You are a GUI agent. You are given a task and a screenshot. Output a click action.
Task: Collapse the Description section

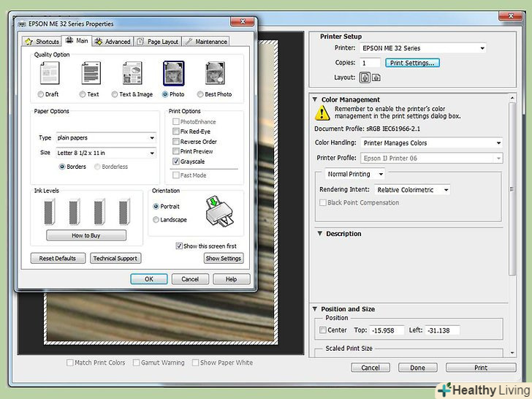point(319,234)
